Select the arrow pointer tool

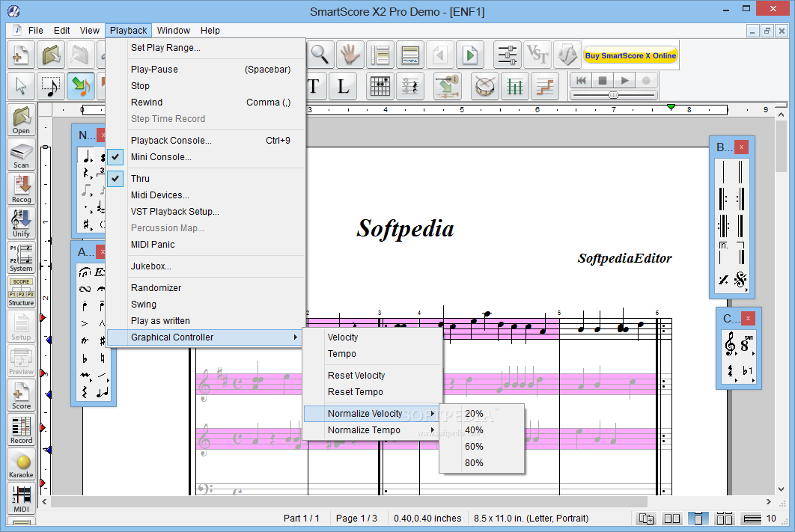click(21, 86)
